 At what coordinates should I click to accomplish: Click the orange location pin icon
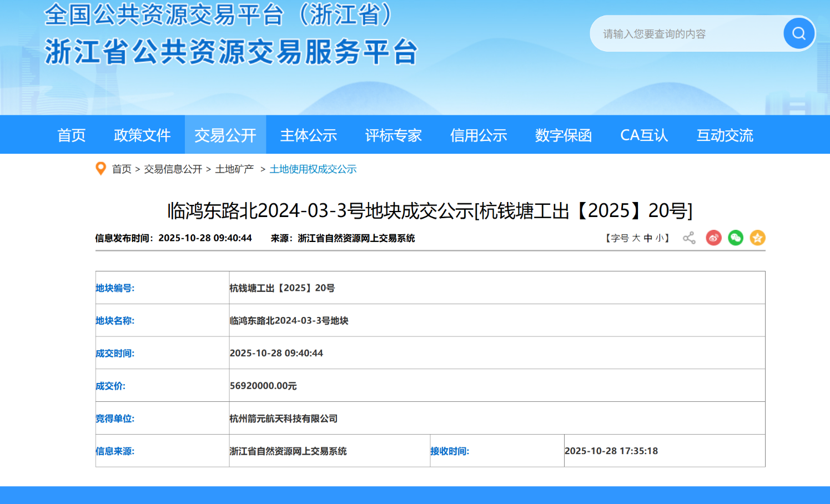(100, 169)
